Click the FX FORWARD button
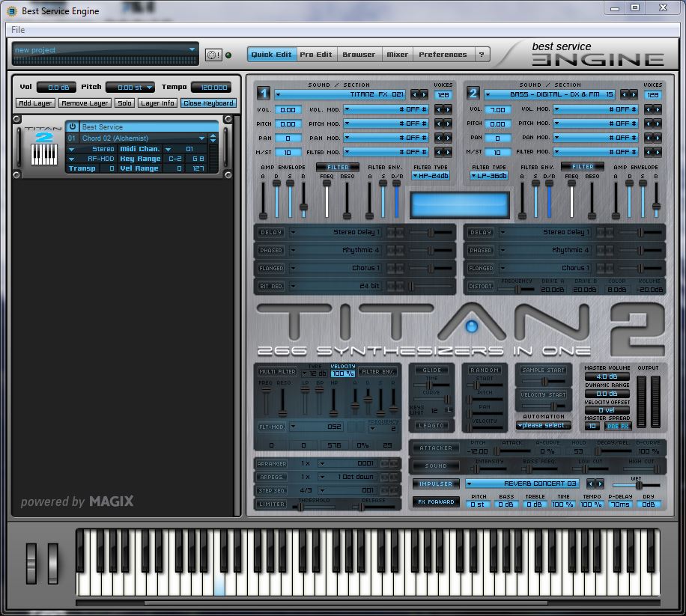 [x=436, y=502]
